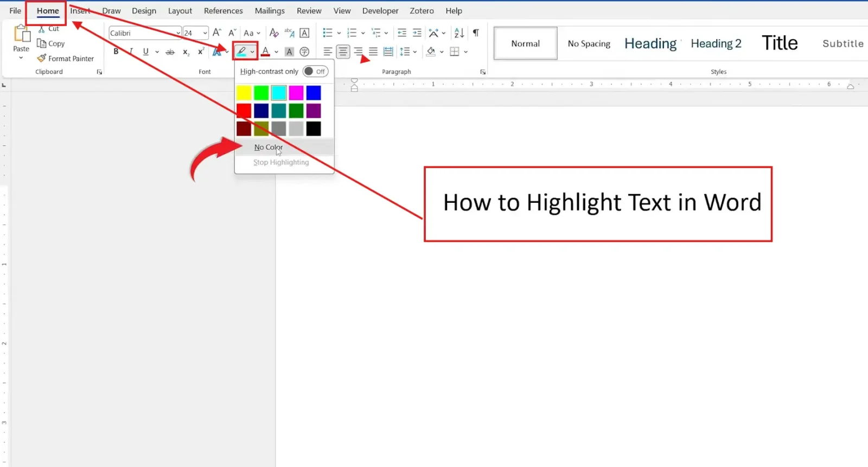Expand the Paste options arrow
868x467 pixels.
click(21, 57)
